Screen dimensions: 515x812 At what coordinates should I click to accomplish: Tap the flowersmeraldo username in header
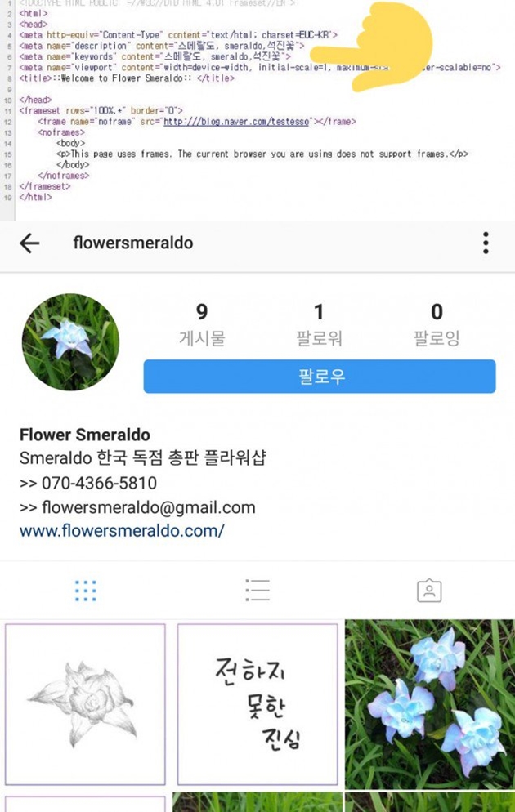(x=133, y=243)
